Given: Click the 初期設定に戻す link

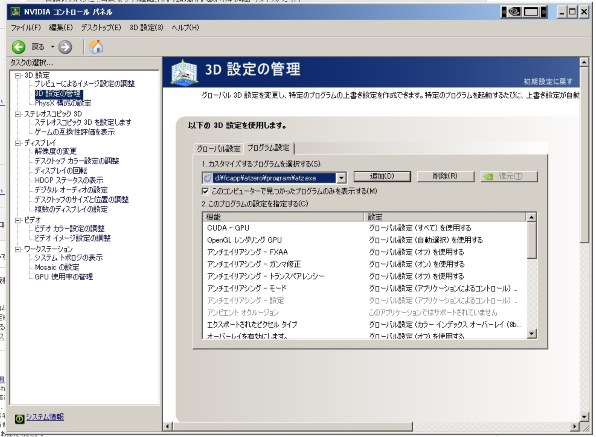Looking at the screenshot, I should point(547,81).
